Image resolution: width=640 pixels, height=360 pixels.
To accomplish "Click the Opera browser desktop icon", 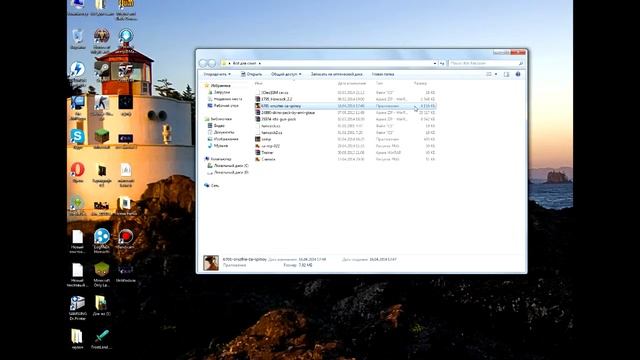I will [77, 171].
